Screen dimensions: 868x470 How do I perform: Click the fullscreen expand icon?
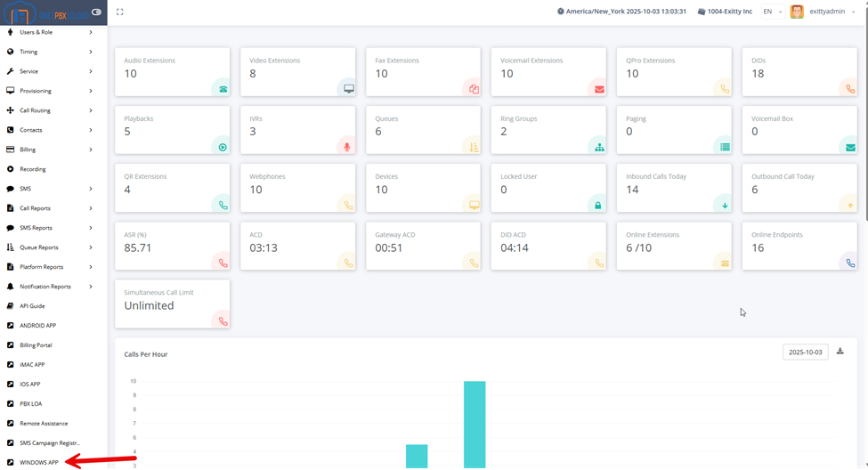(120, 12)
